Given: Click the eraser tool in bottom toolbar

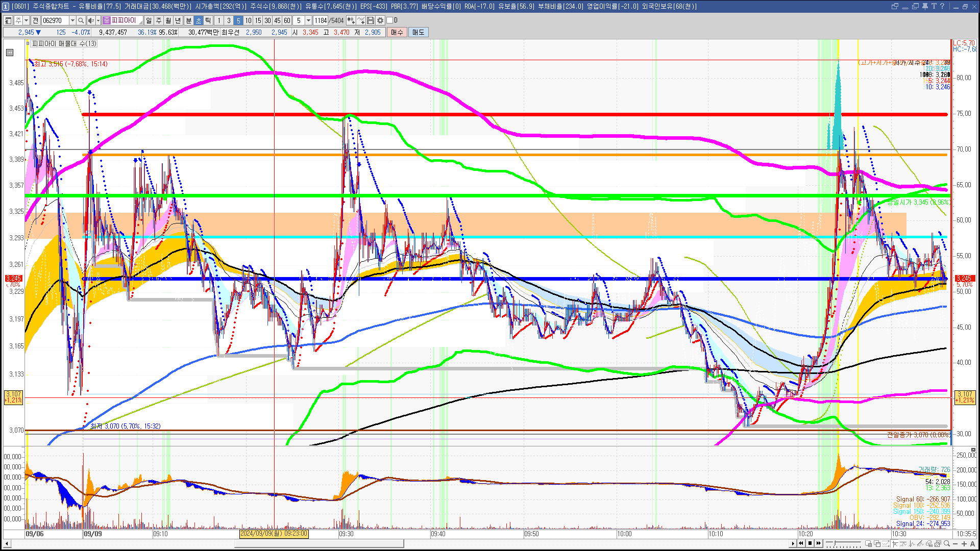Looking at the screenshot, I should (928, 543).
